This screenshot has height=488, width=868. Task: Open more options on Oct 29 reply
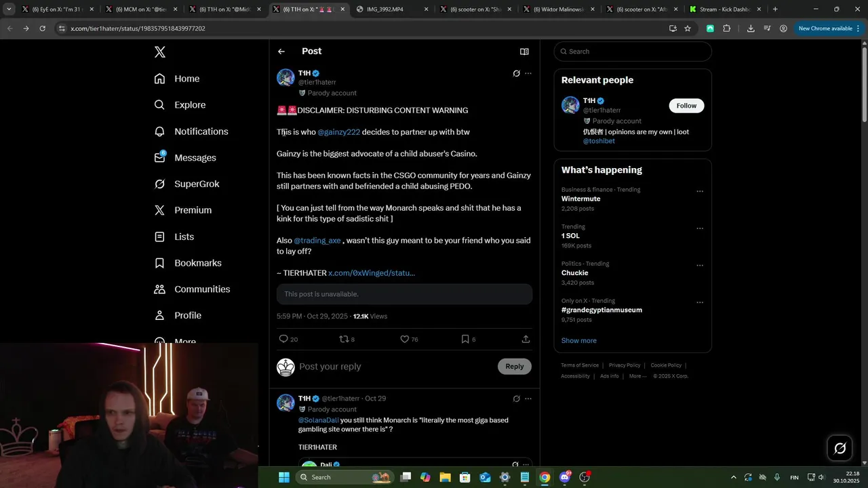coord(528,399)
